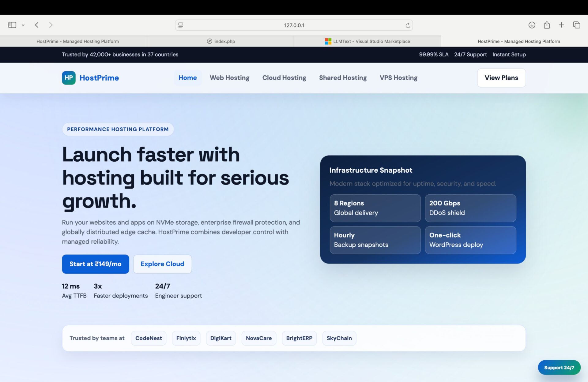This screenshot has height=382, width=588.
Task: Toggle the Safari sidebar icon
Action: pos(12,25)
